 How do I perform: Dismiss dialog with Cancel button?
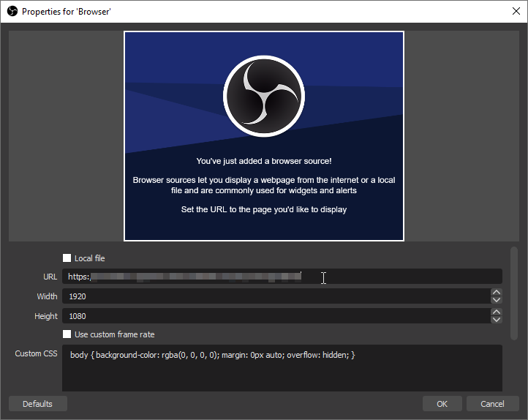tap(492, 404)
